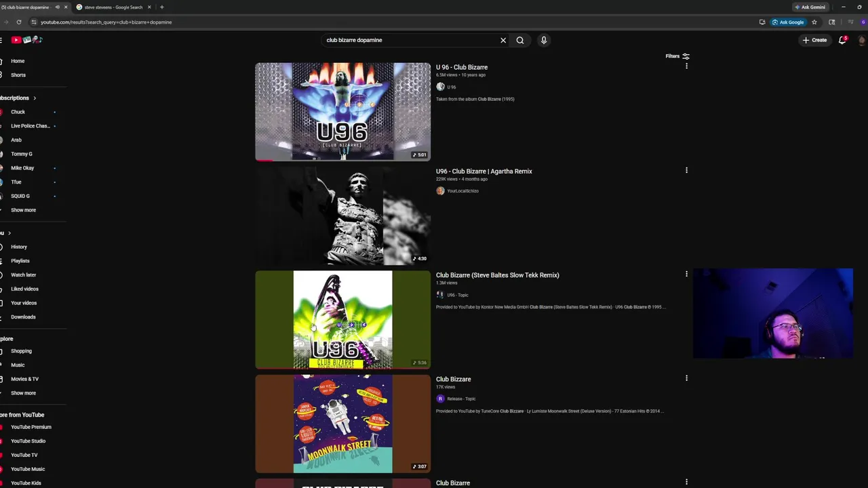Open the Tfue subscription channel
The height and width of the screenshot is (488, 868).
coord(16,182)
